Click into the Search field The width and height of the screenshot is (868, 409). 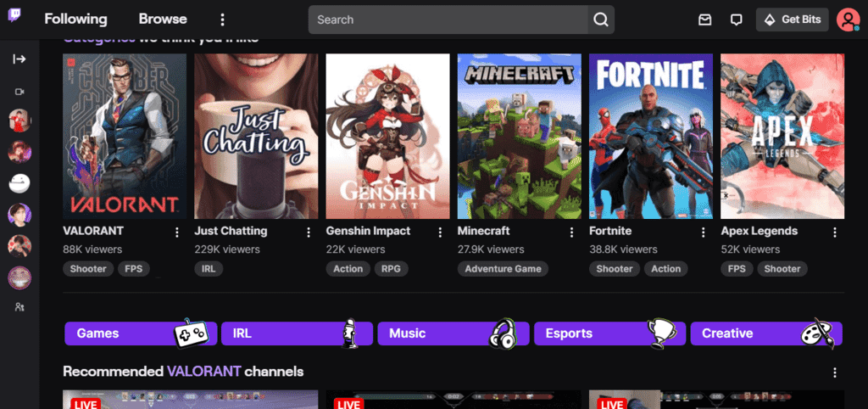[448, 20]
